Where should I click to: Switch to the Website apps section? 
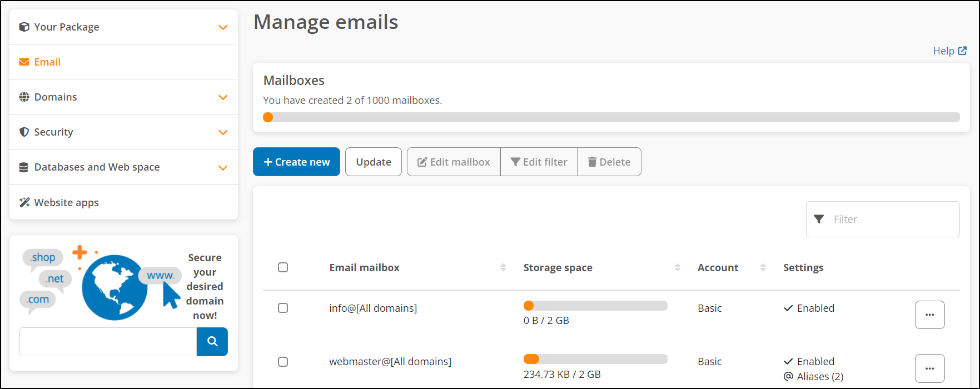click(x=66, y=202)
